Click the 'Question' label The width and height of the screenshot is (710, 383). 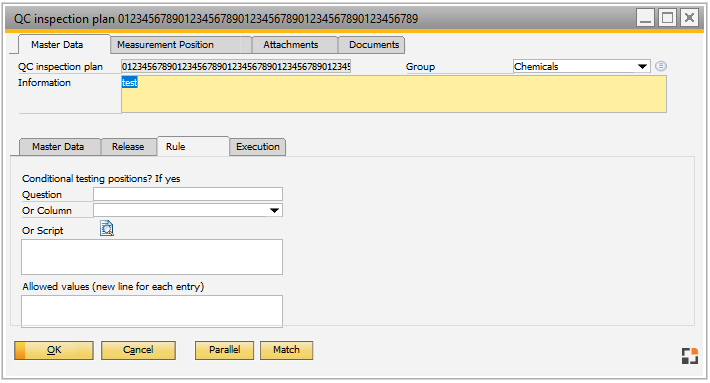tap(42, 195)
